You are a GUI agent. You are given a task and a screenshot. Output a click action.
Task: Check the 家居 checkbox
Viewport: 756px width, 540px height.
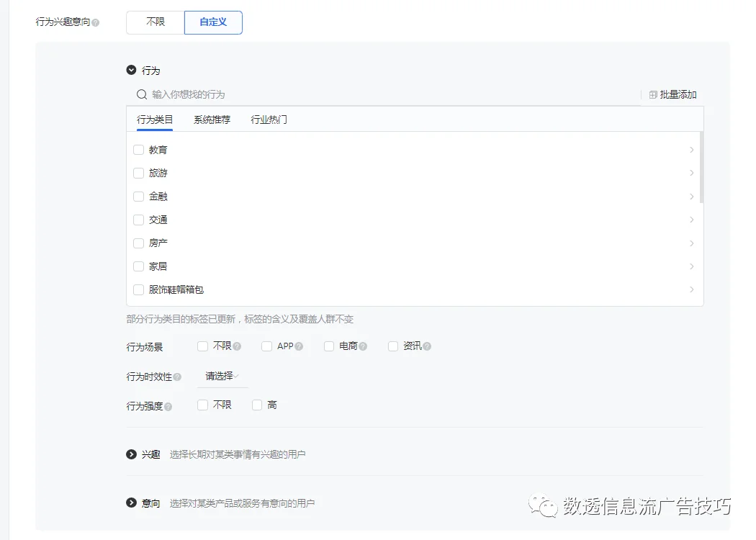[138, 266]
